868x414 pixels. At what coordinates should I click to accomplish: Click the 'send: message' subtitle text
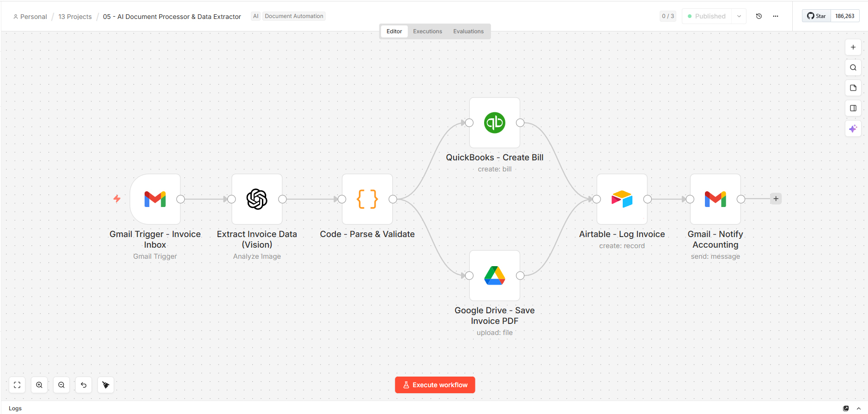[x=716, y=256]
